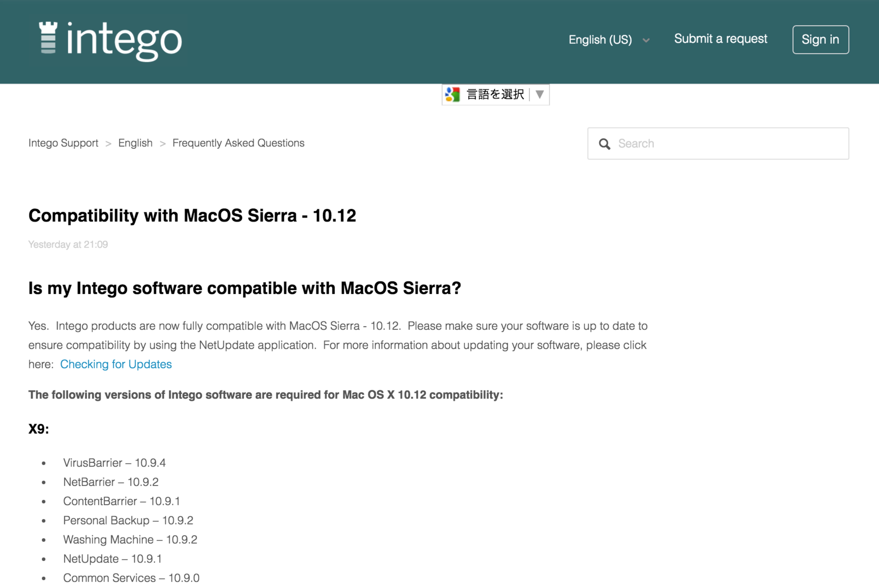Image resolution: width=879 pixels, height=588 pixels.
Task: Click the search magnifier icon
Action: (604, 144)
